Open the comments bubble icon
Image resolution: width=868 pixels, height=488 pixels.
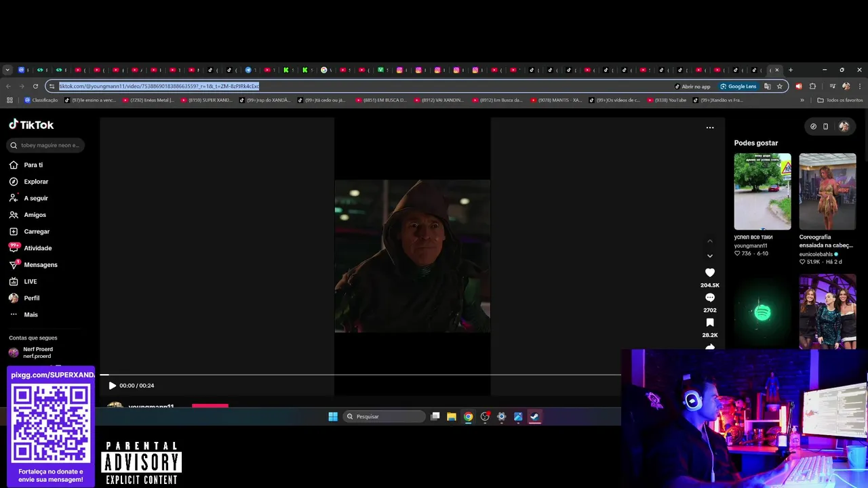710,298
